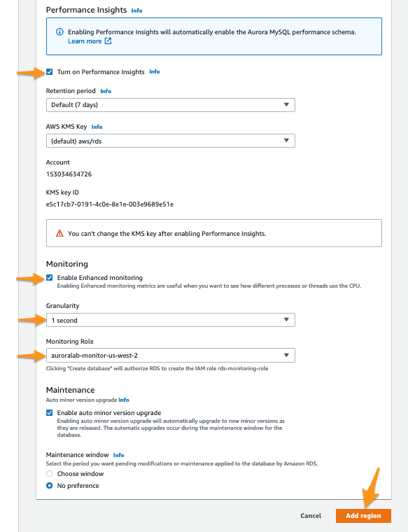The height and width of the screenshot is (532, 408).
Task: Select the Choose window radio button
Action: [x=50, y=474]
